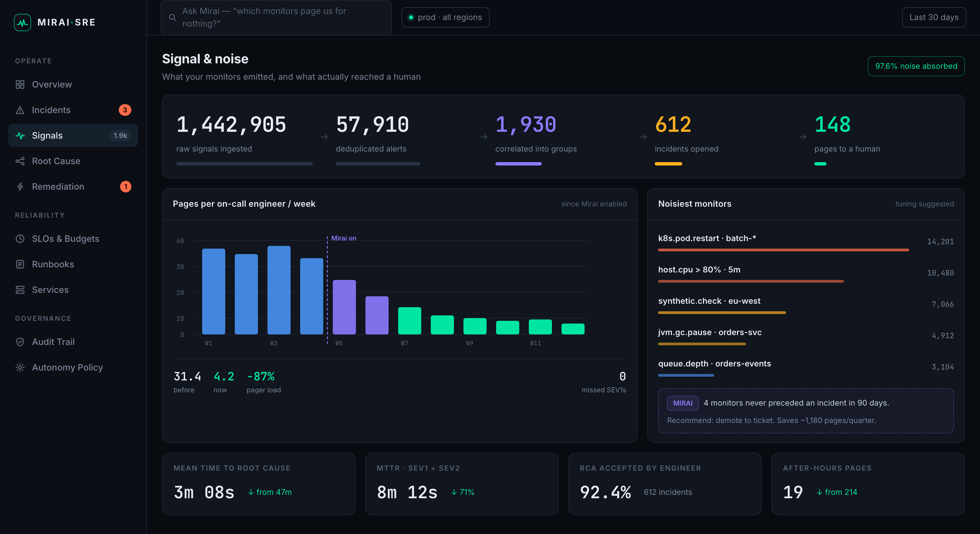Click the green W7 chart bar
Screen dimensions: 980x534
click(409, 321)
